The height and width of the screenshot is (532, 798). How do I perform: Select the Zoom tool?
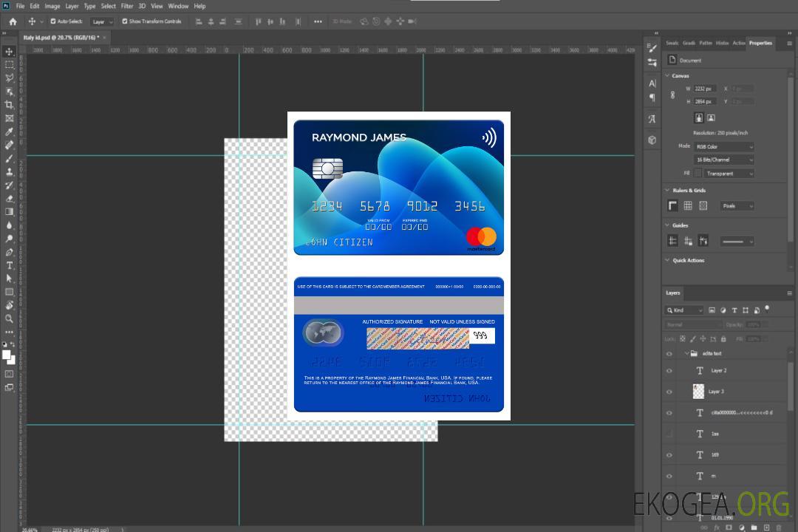point(9,318)
